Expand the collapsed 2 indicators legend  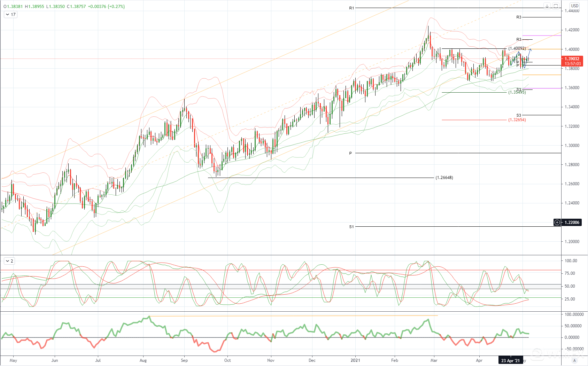click(x=9, y=261)
